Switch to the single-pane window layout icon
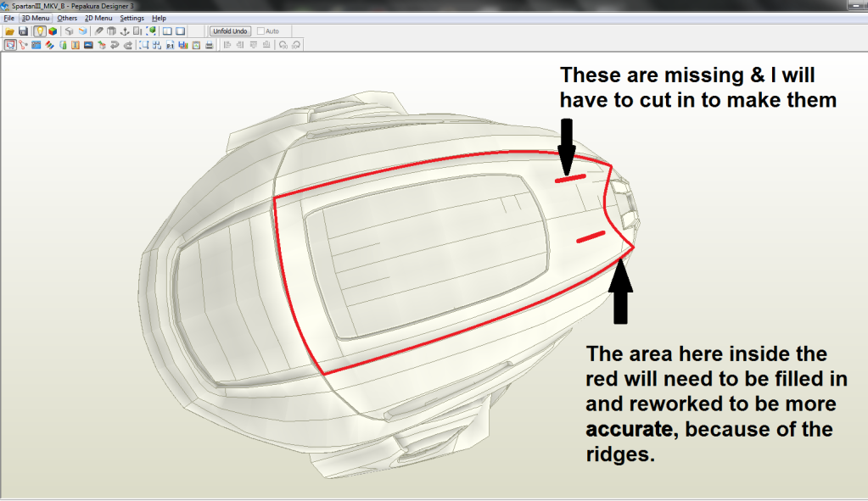 click(181, 31)
